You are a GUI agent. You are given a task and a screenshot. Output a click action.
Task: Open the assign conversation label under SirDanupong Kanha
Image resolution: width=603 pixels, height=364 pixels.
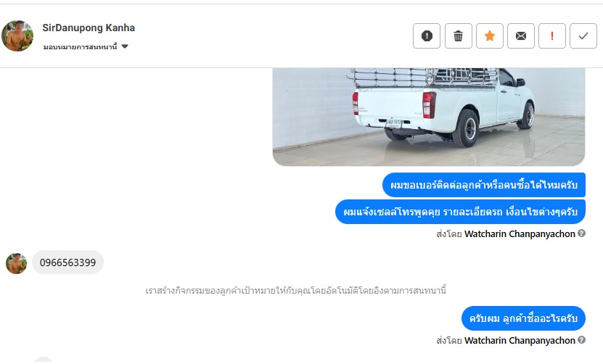(x=80, y=47)
